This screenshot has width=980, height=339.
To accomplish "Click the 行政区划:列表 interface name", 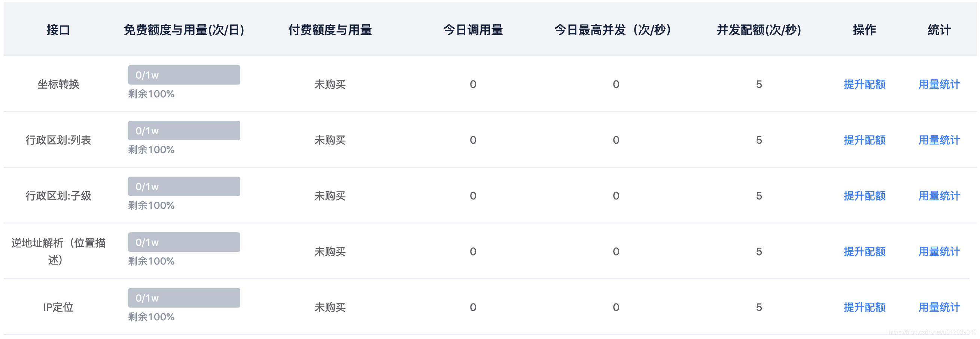I will 58,140.
